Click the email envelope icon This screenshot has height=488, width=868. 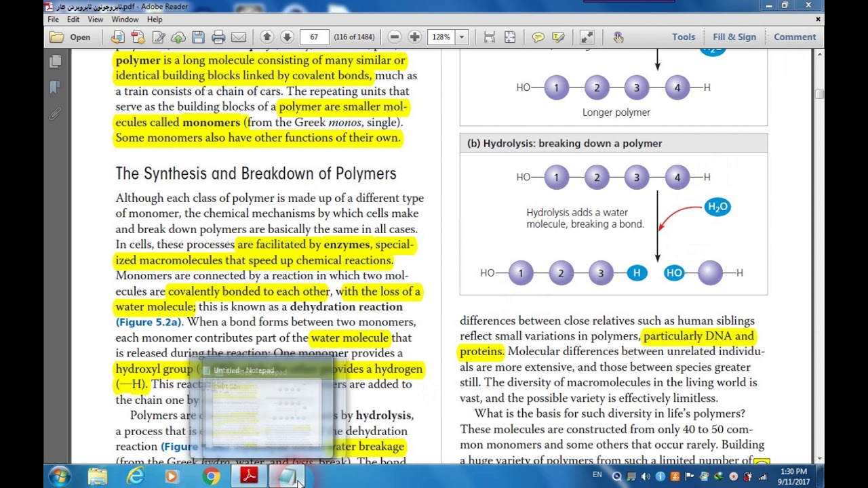click(x=239, y=37)
